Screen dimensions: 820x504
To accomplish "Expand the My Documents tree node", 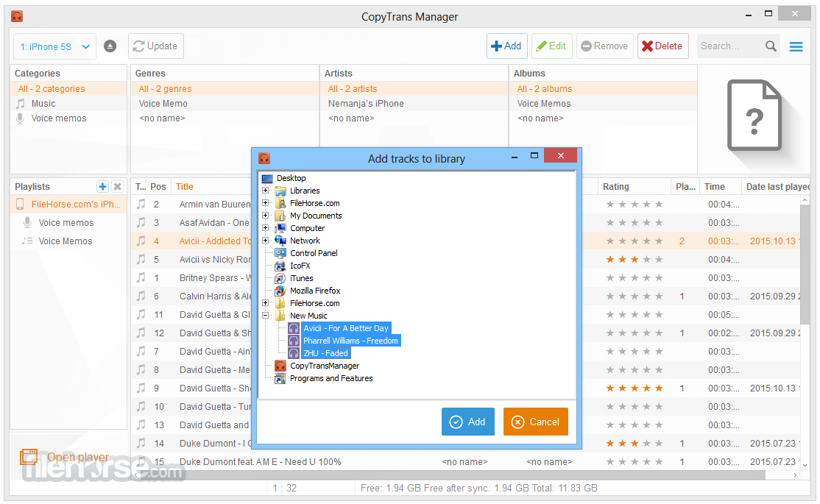I will point(265,216).
